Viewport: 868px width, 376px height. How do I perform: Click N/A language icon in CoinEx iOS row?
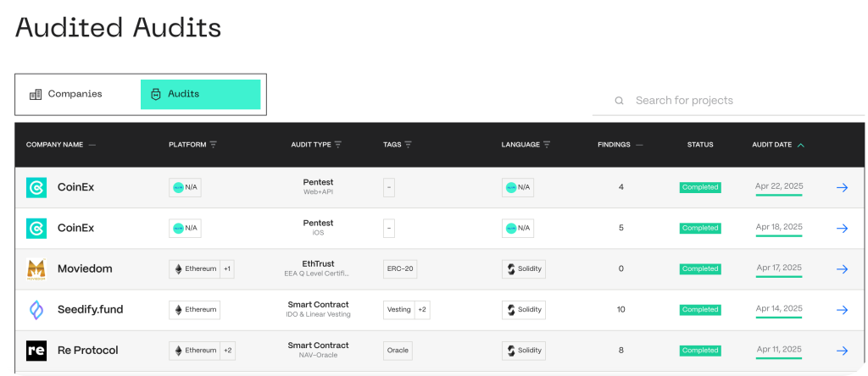(x=511, y=228)
